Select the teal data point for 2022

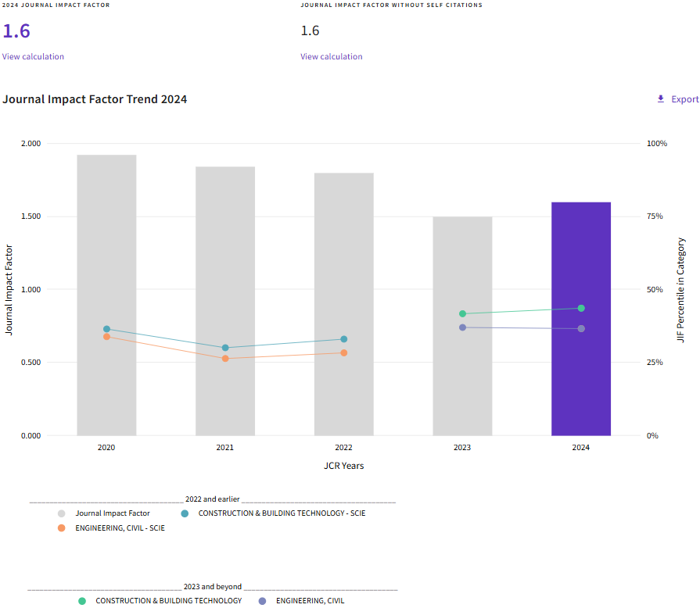(x=344, y=339)
